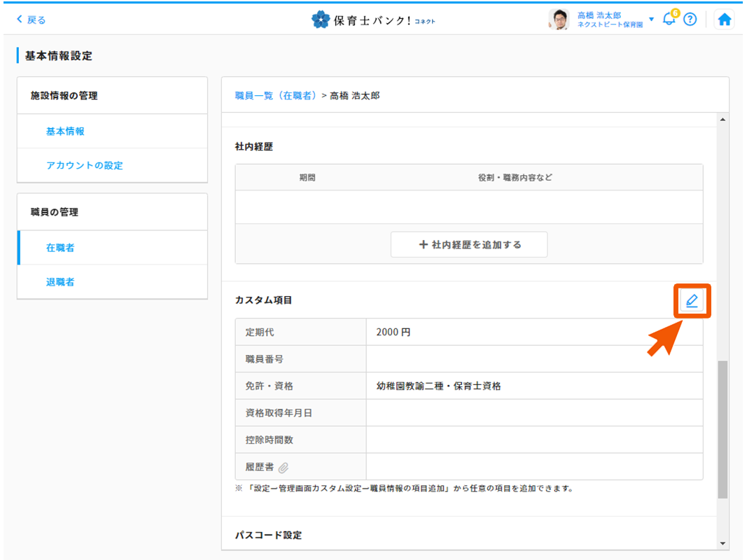Viewport: 747px width, 560px height.
Task: Click the 免許・資格 value cell
Action: [533, 386]
